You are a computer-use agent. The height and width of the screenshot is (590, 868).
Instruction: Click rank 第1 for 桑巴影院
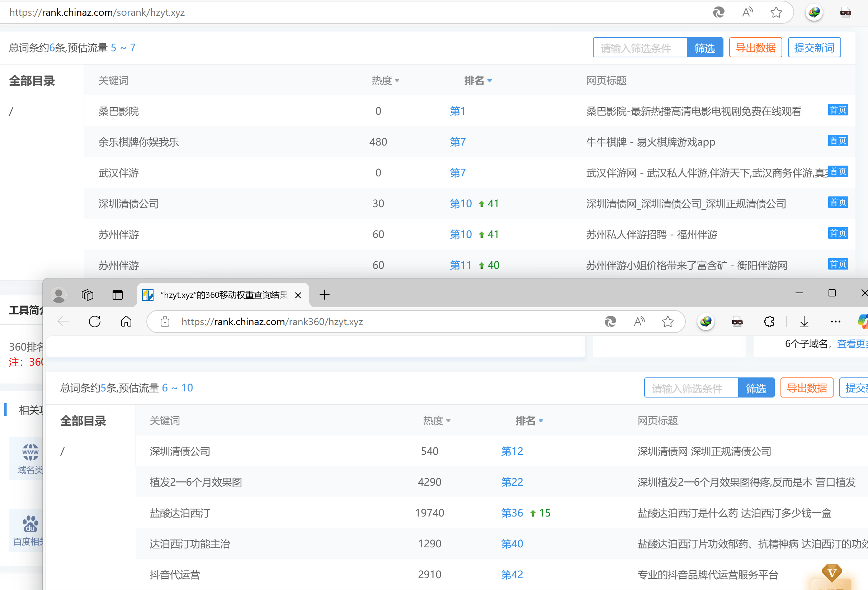(458, 111)
